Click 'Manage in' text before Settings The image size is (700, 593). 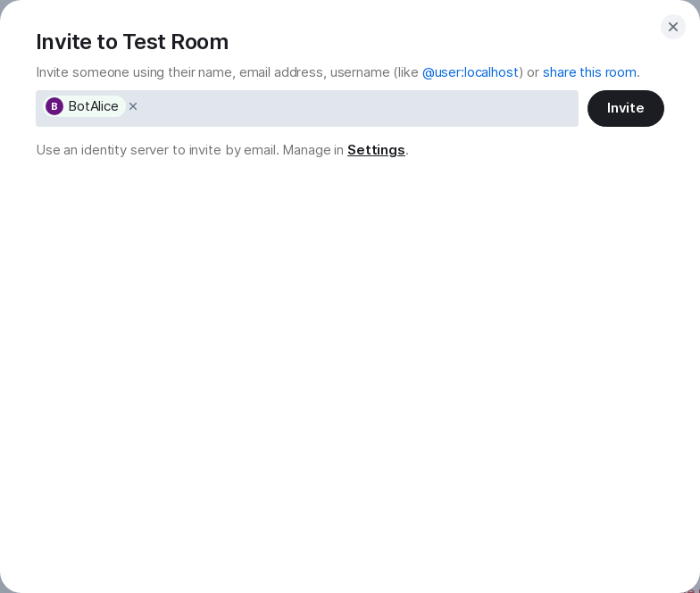coord(312,150)
